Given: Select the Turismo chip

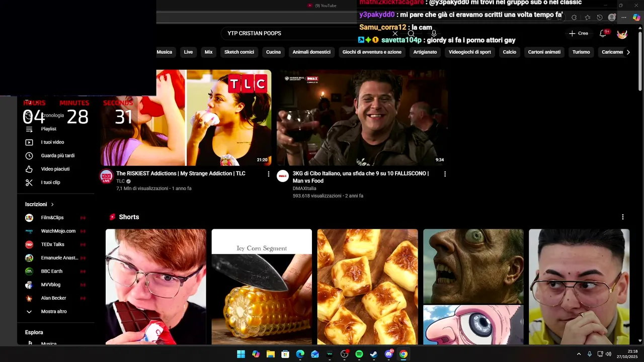Looking at the screenshot, I should point(581,52).
